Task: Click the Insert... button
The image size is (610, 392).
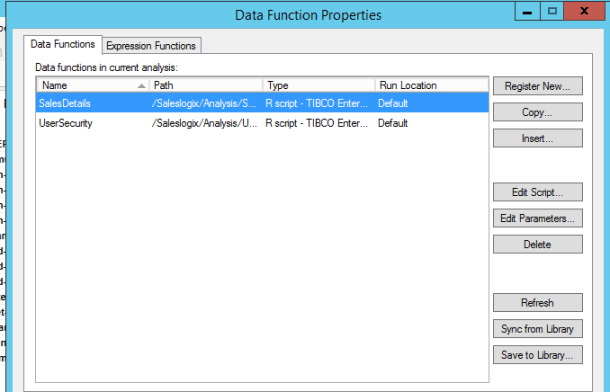Action: click(538, 138)
